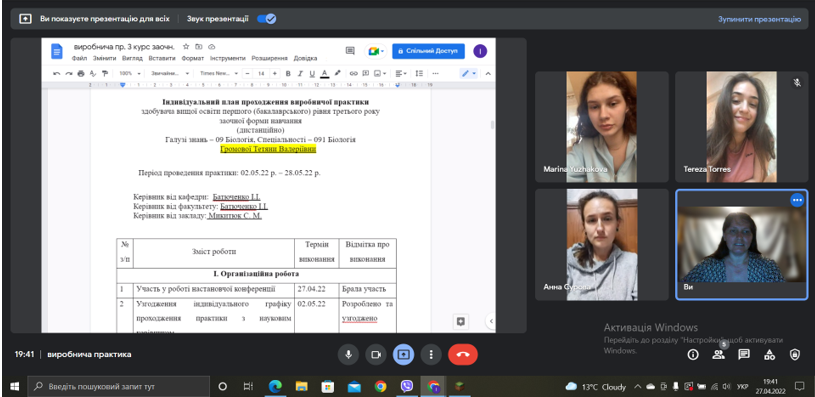815x397 pixels.
Task: Open the Формат menu
Action: pos(192,58)
